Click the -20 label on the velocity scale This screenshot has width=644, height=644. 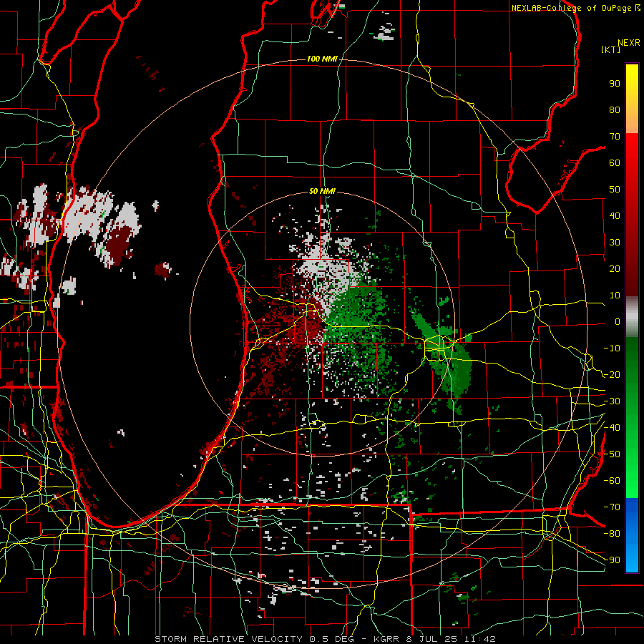click(x=612, y=375)
